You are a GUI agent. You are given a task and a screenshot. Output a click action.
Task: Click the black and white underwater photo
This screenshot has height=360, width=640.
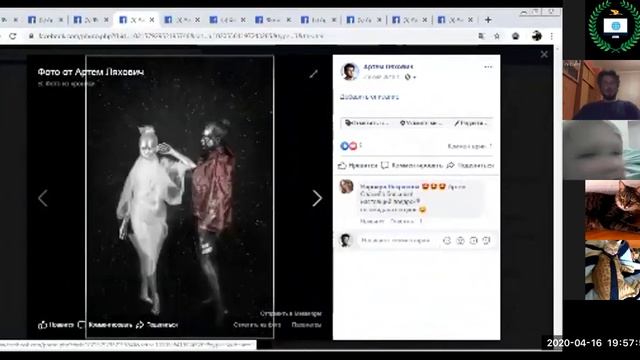pos(180,196)
